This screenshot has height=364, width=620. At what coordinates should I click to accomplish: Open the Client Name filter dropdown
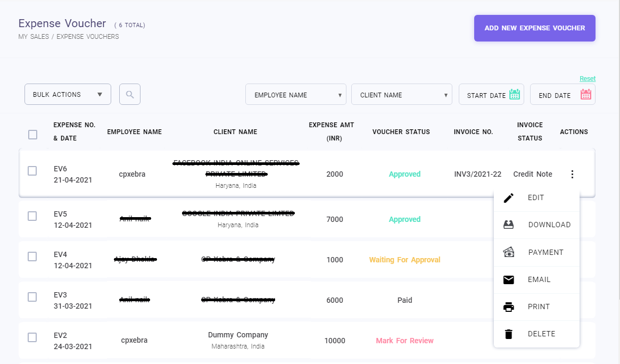[x=401, y=95]
